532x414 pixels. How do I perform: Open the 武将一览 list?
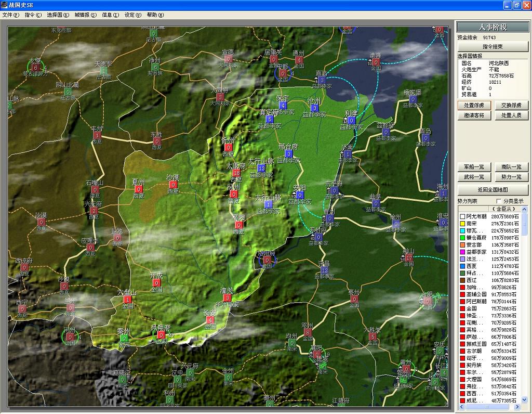[474, 177]
